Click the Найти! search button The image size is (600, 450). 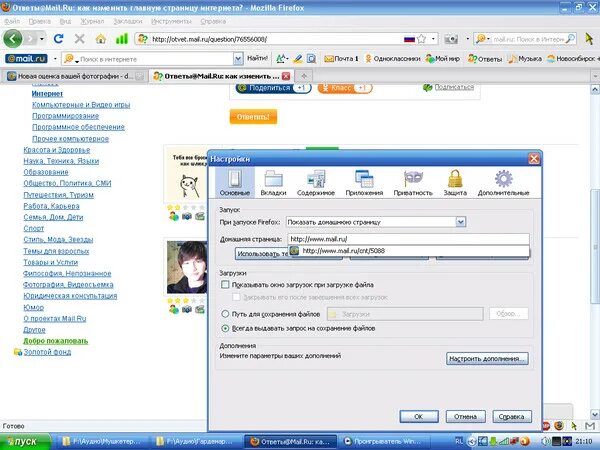[x=257, y=59]
